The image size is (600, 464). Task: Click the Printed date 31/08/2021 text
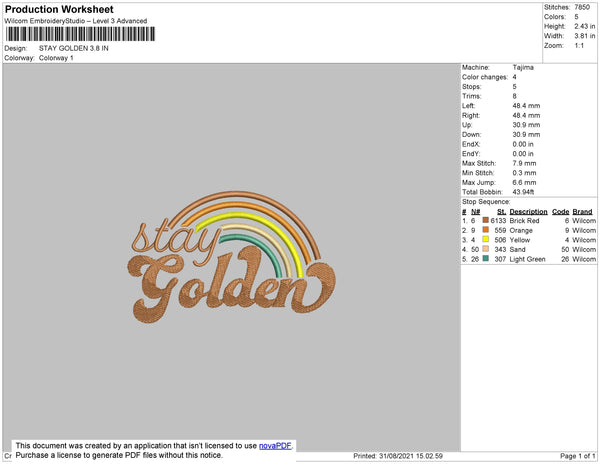pyautogui.click(x=398, y=456)
